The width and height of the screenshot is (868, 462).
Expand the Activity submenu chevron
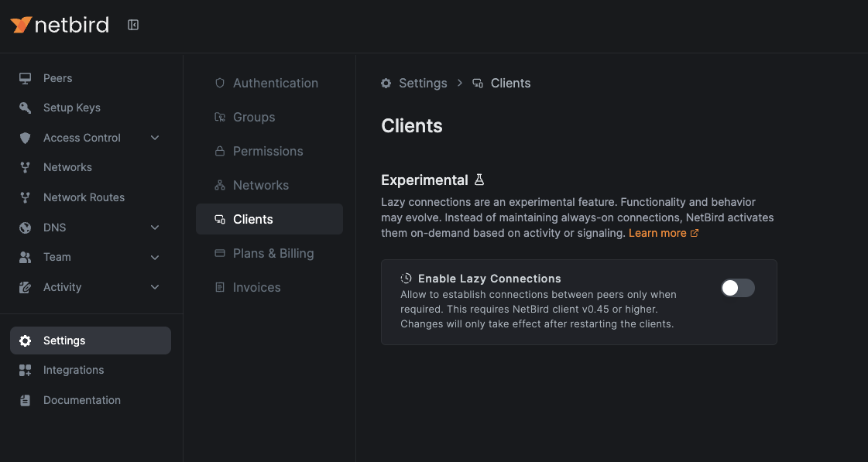[155, 287]
